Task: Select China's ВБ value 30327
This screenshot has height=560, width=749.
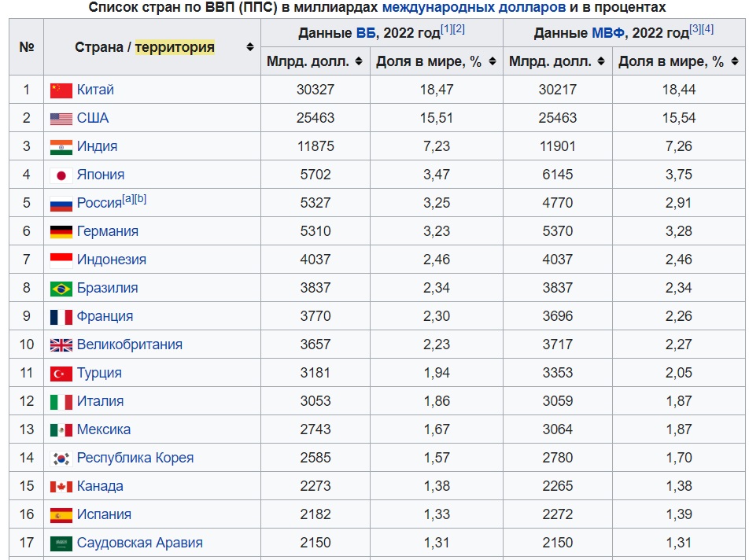Action: click(315, 90)
